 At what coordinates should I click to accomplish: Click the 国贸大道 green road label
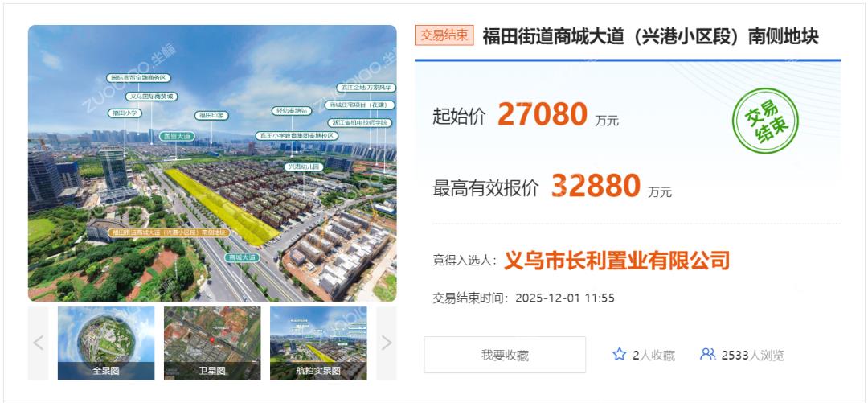(177, 136)
